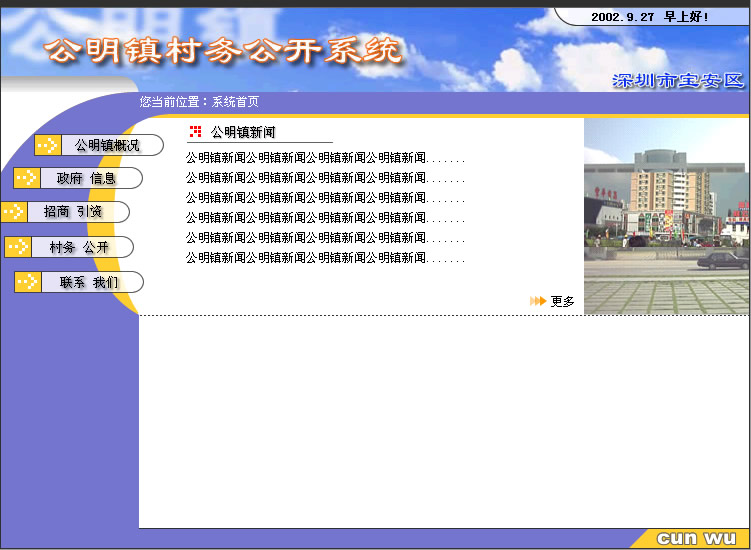Click the cun wu logo in footer
This screenshot has height=550, width=751.
tap(696, 539)
